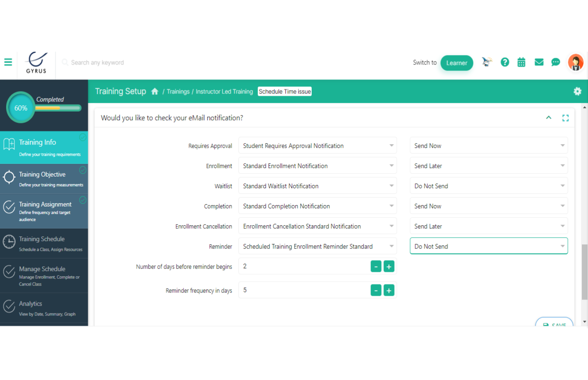Viewport: 588px width, 380px height.
Task: Select Training Schedule sidebar step
Action: 44,243
